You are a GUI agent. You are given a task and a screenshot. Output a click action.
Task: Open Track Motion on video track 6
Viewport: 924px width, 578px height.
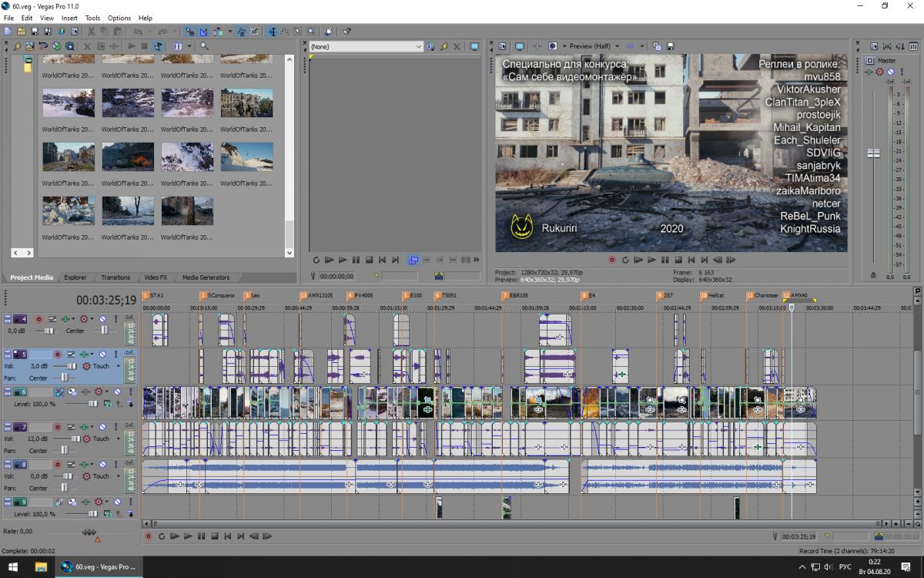click(59, 391)
